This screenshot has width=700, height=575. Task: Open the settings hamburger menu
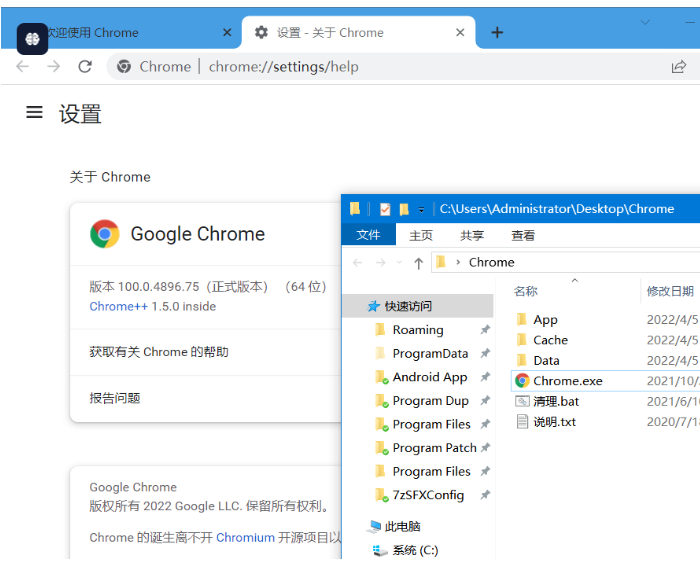click(34, 112)
